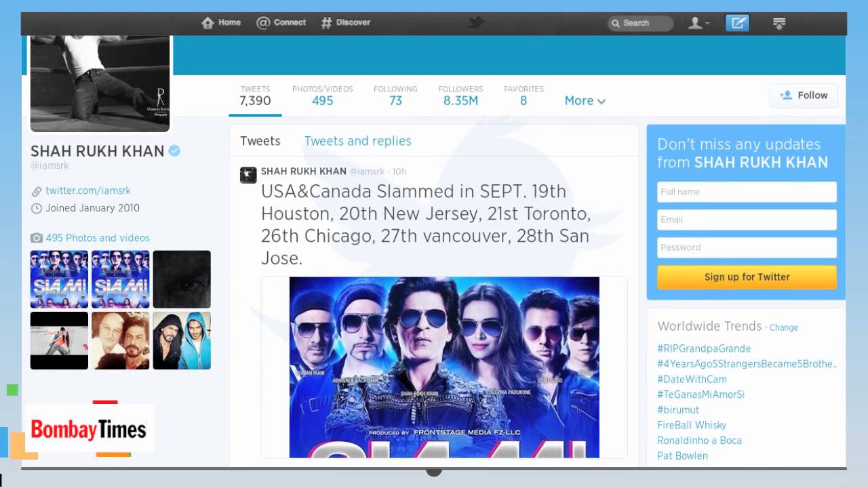Open the blue hoodie photo thumbnail
Viewport: 868px width, 488px height.
point(182,340)
